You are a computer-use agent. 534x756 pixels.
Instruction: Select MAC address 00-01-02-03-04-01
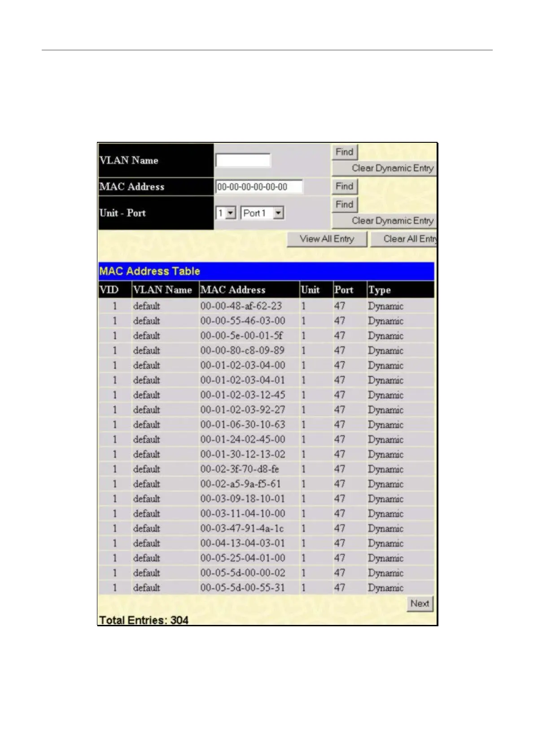coord(242,380)
